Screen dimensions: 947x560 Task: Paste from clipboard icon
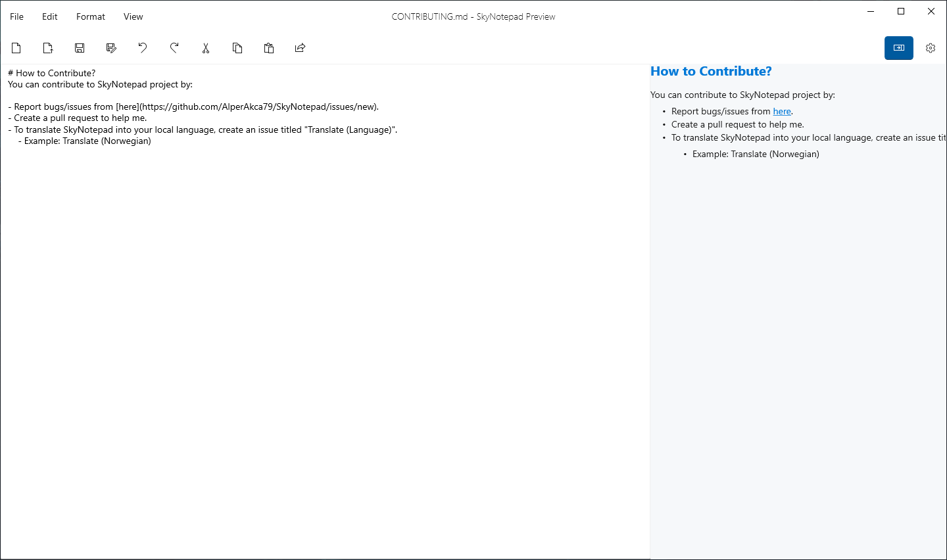click(x=269, y=48)
